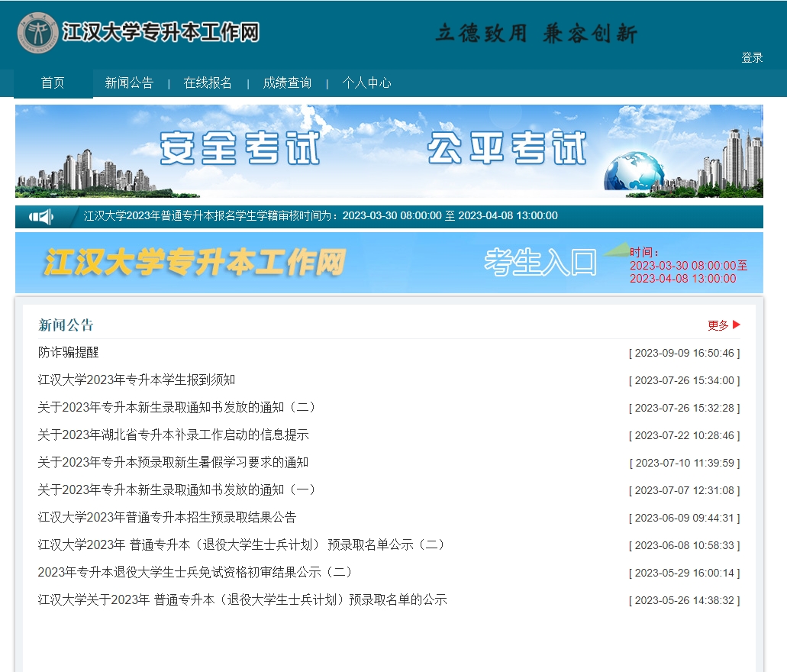Open 江汉大学关于2023年 普通专升本（退役大学生士兵计划）预录取名单的公示

[243, 599]
